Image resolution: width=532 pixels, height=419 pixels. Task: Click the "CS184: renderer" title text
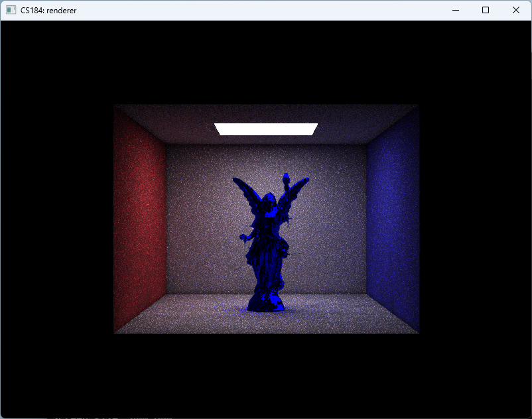pos(48,11)
